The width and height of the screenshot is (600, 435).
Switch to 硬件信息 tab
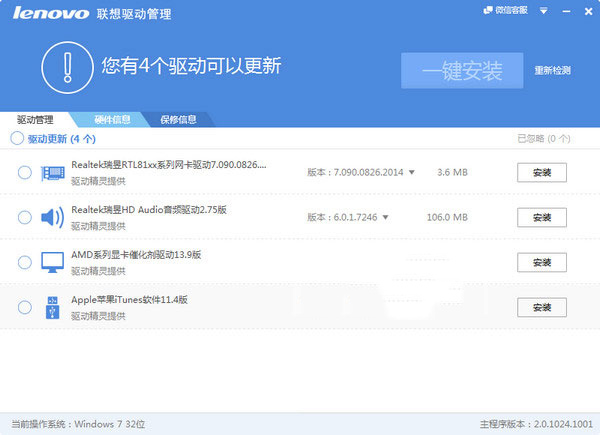coord(112,120)
